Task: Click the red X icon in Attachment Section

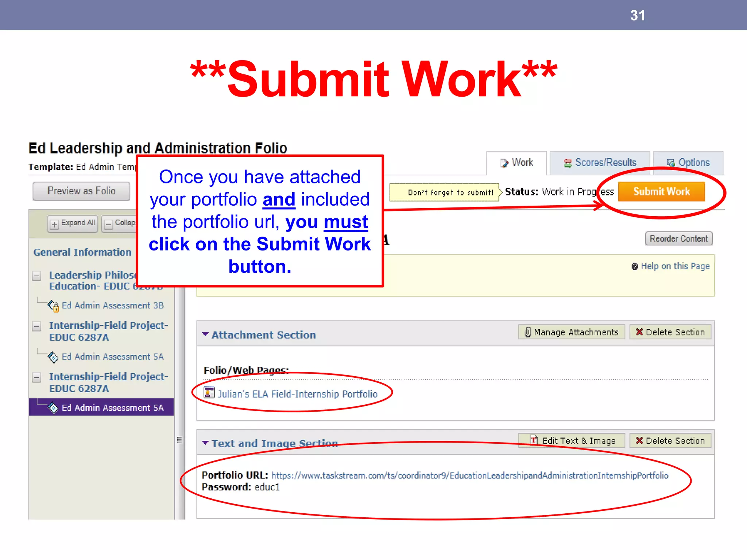Action: pyautogui.click(x=639, y=332)
